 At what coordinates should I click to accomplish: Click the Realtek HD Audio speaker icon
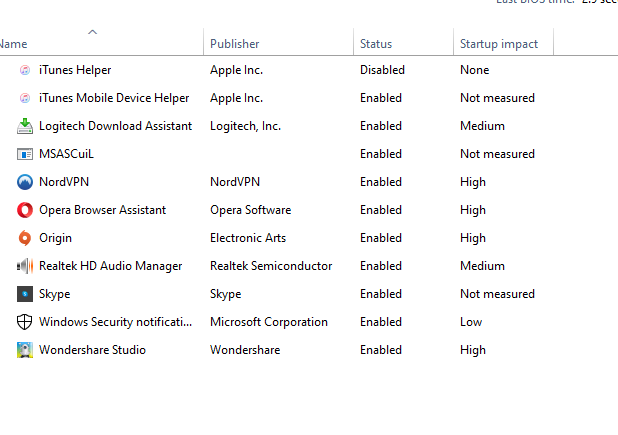pyautogui.click(x=25, y=266)
